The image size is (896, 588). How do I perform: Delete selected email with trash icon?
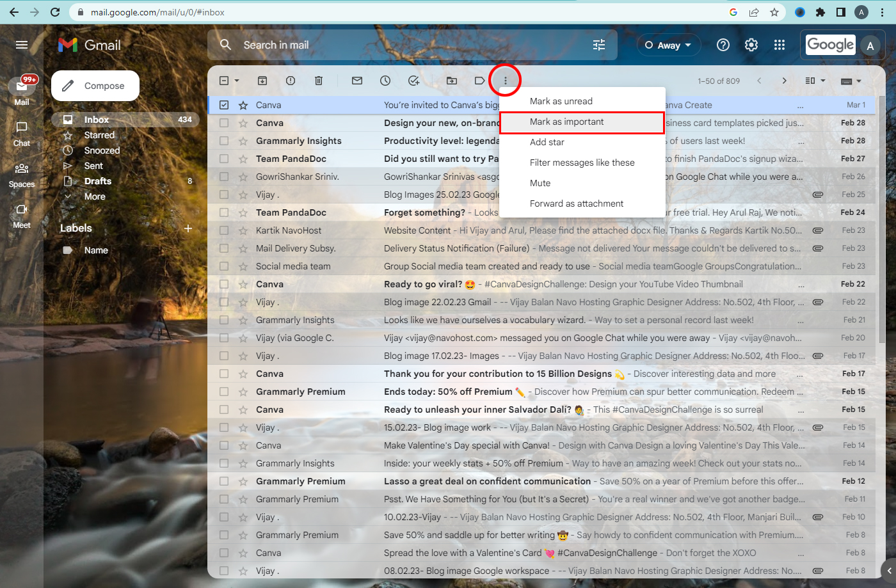[x=319, y=81]
